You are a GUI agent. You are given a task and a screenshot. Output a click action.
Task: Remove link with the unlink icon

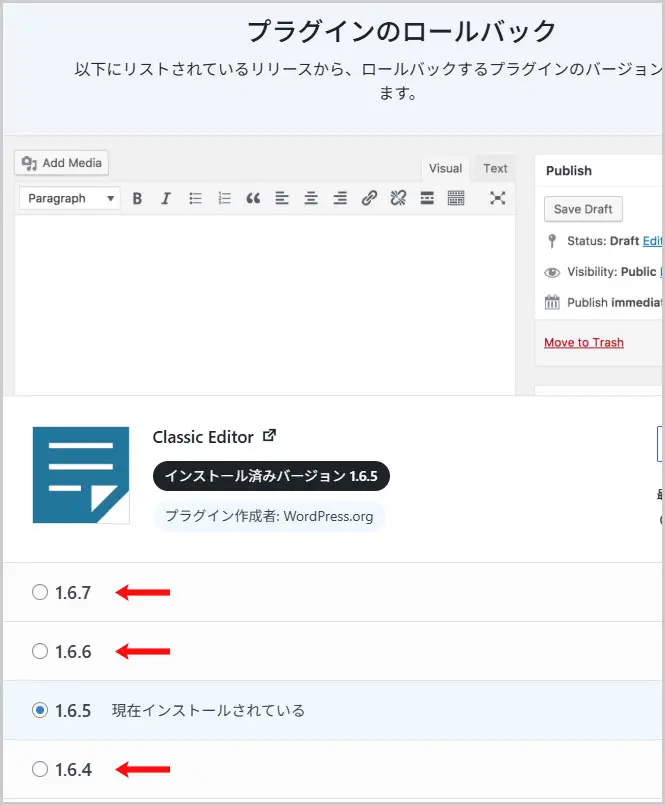click(398, 198)
